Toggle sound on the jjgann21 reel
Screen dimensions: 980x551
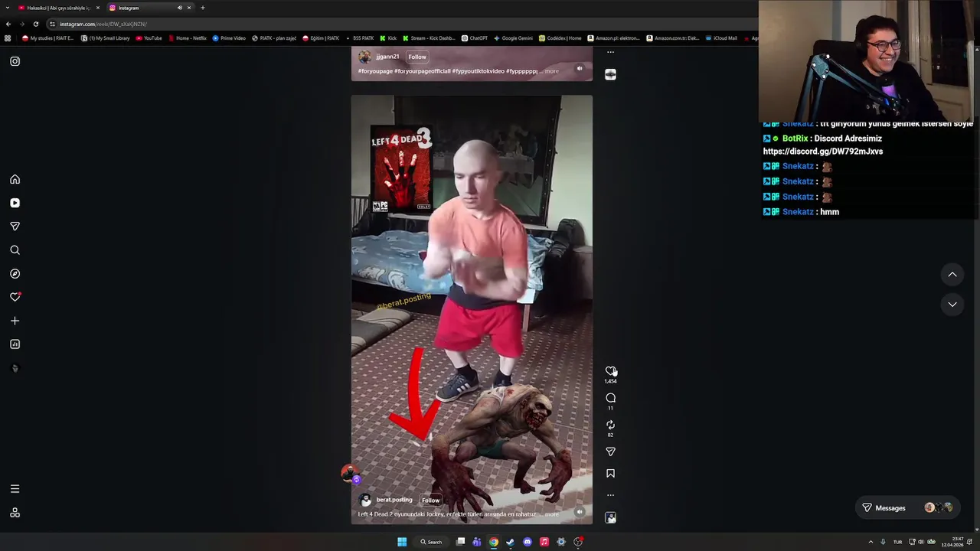580,68
